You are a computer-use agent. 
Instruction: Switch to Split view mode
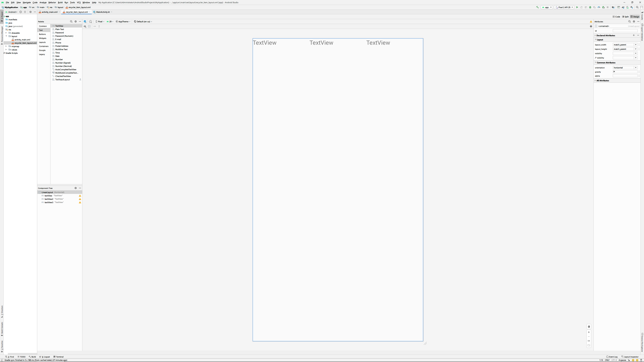coord(625,17)
